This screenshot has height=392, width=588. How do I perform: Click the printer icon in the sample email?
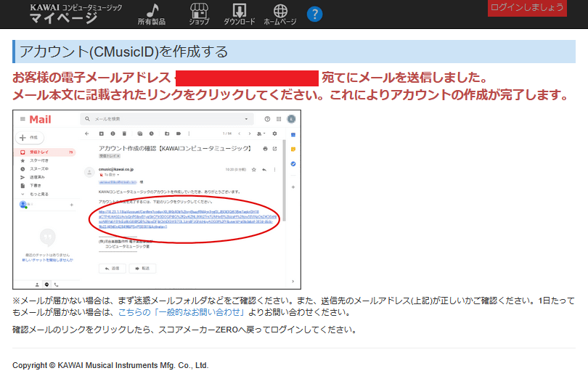(265, 148)
